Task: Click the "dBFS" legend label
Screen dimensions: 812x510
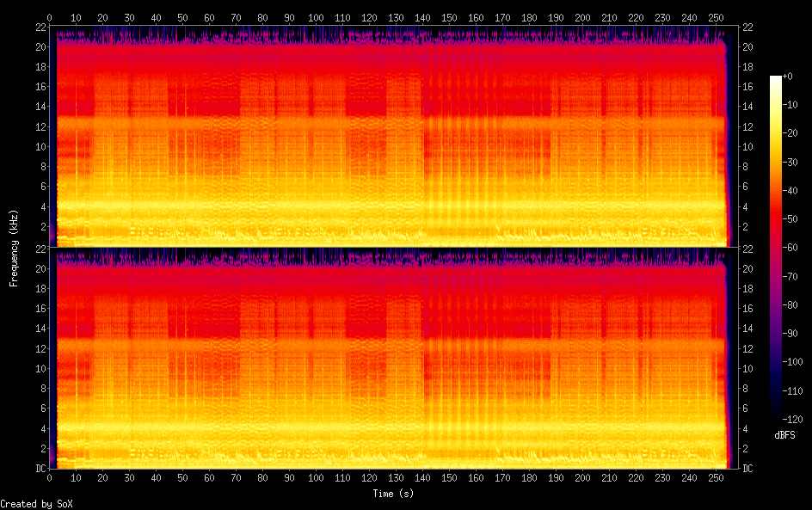Action: pos(784,435)
